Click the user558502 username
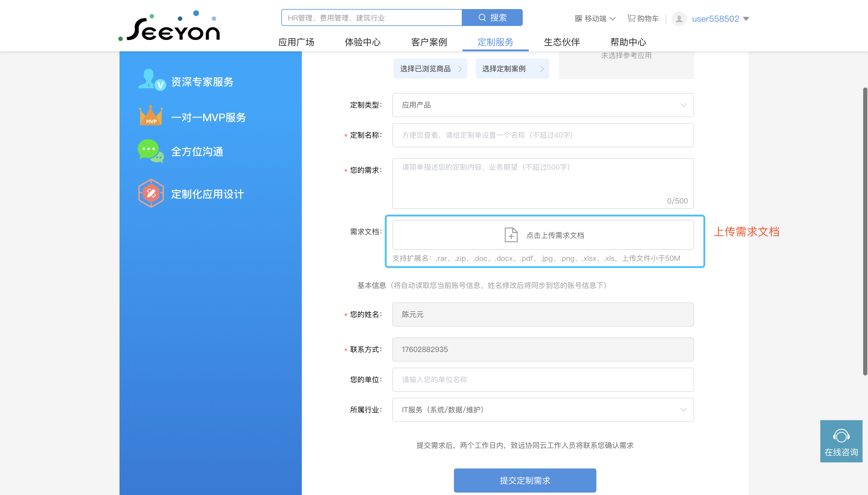 click(715, 19)
